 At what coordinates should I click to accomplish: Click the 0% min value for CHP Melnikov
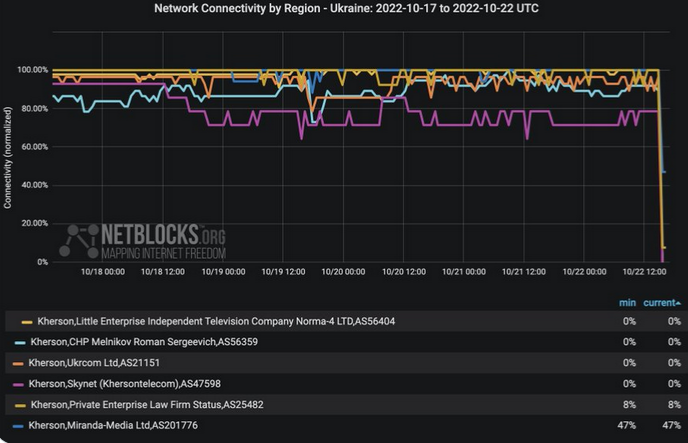coord(629,342)
